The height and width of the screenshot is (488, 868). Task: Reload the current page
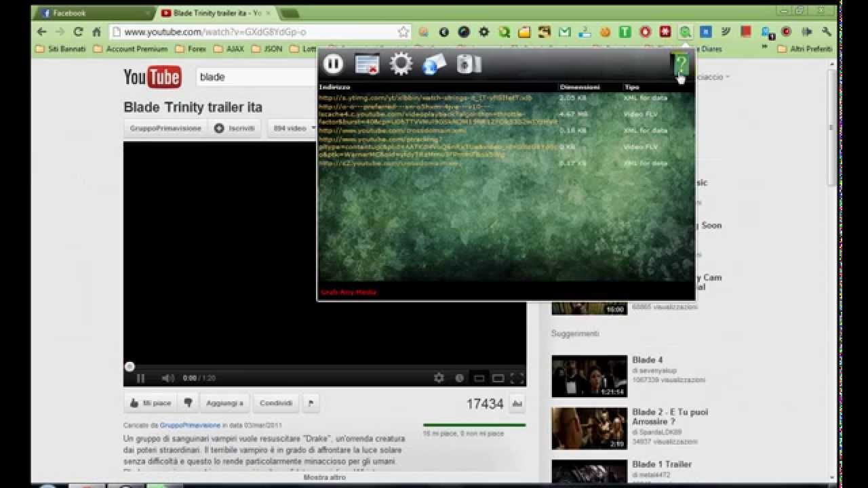78,32
